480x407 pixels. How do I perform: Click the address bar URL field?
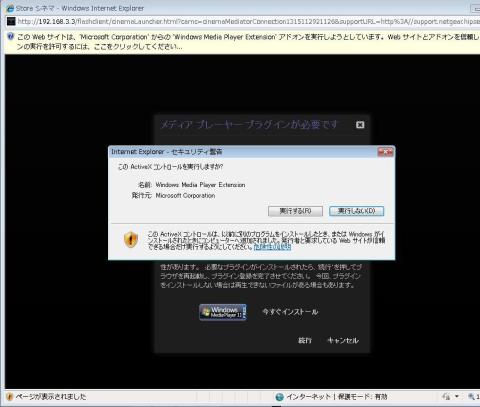point(248,22)
